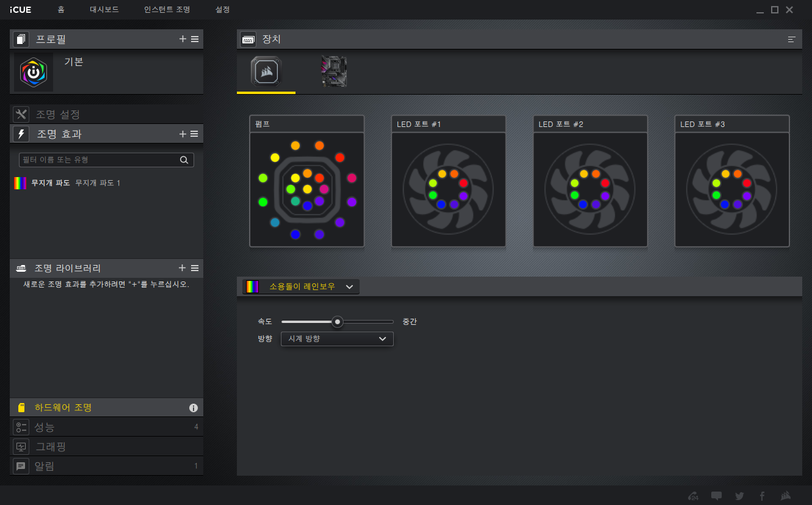Image resolution: width=812 pixels, height=505 pixels.
Task: Click the 알림 message icon
Action: (21, 466)
